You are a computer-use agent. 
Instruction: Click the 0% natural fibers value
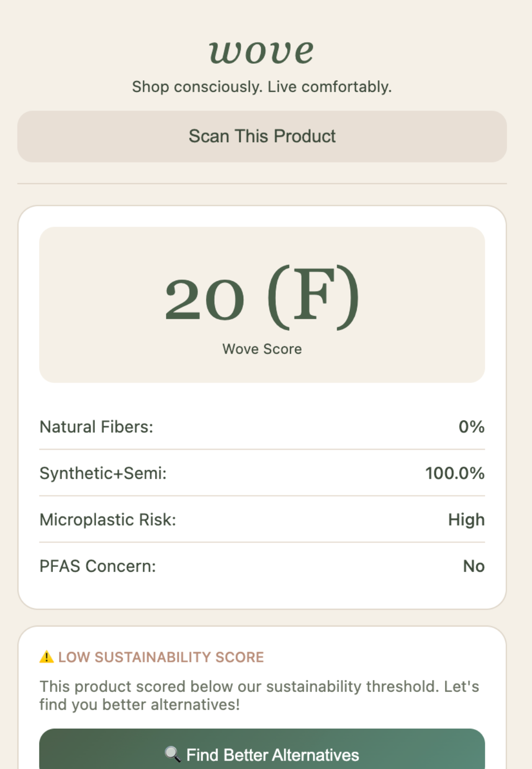[471, 427]
